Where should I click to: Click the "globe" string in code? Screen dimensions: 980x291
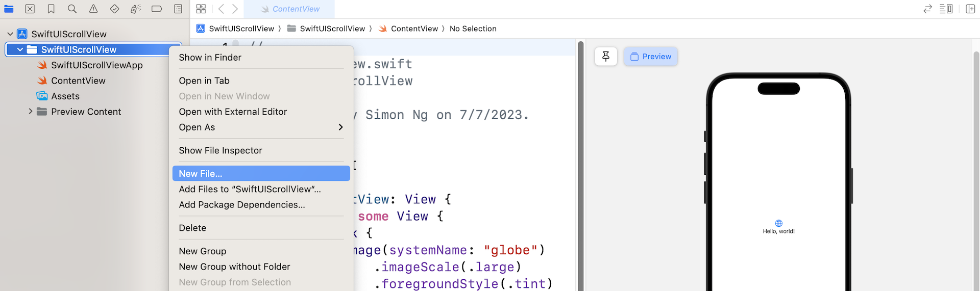(x=510, y=250)
